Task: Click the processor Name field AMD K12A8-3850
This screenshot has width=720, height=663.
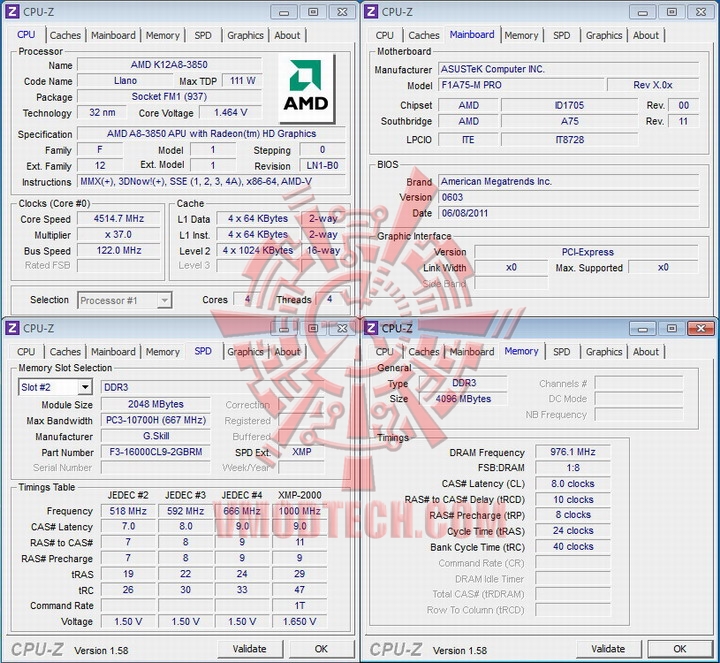Action: 169,65
